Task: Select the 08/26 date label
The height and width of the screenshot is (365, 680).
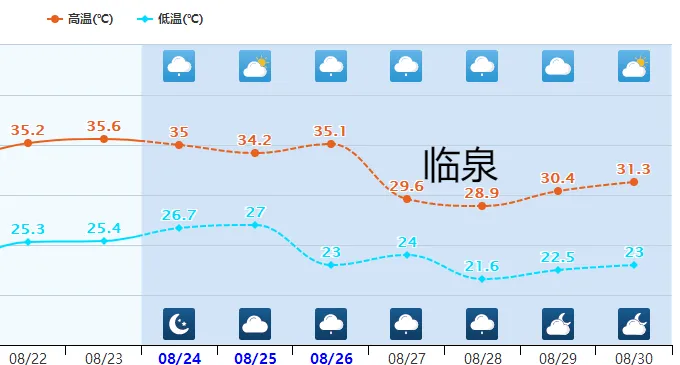Action: [x=331, y=358]
